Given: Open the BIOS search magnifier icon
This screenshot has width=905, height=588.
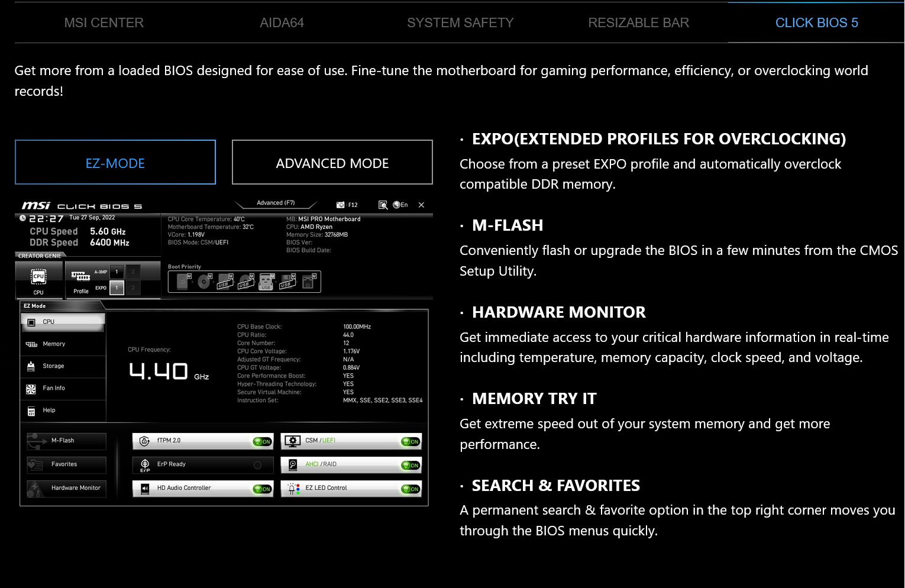Looking at the screenshot, I should tap(383, 205).
